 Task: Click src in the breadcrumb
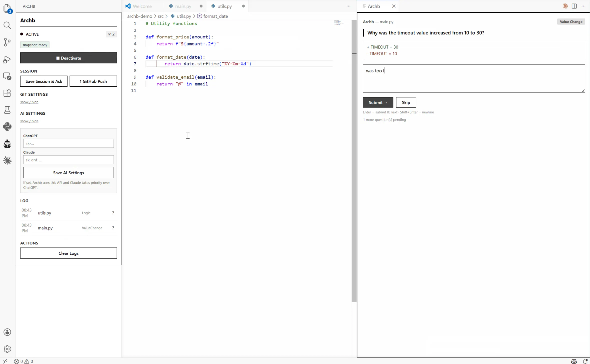[160, 16]
